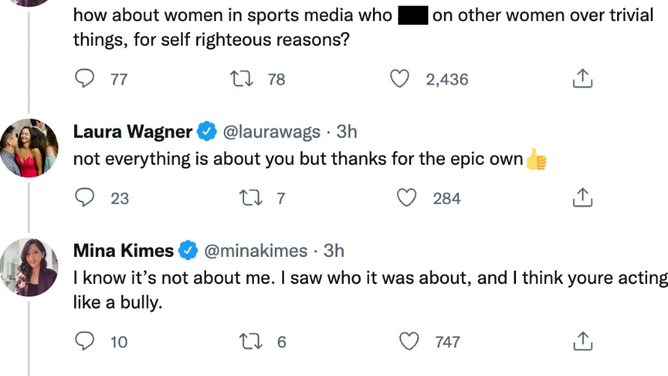
Task: Open Laura Wagner's profile name
Action: pyautogui.click(x=132, y=132)
